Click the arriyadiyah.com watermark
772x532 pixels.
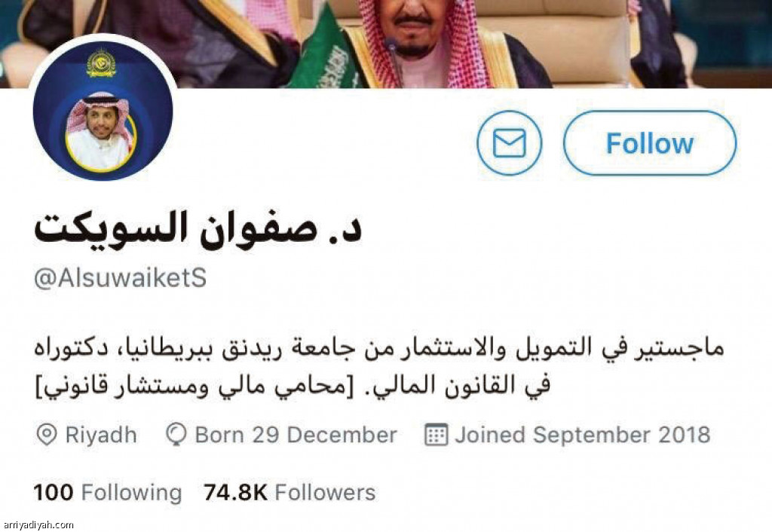[38, 525]
